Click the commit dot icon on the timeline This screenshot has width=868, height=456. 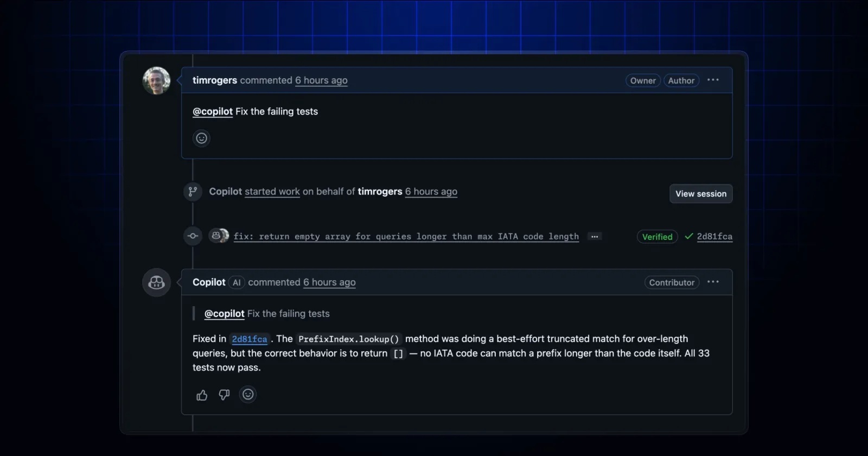[193, 236]
